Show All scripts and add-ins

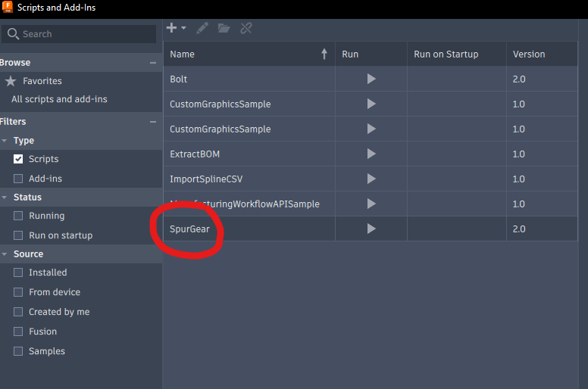[x=59, y=99]
